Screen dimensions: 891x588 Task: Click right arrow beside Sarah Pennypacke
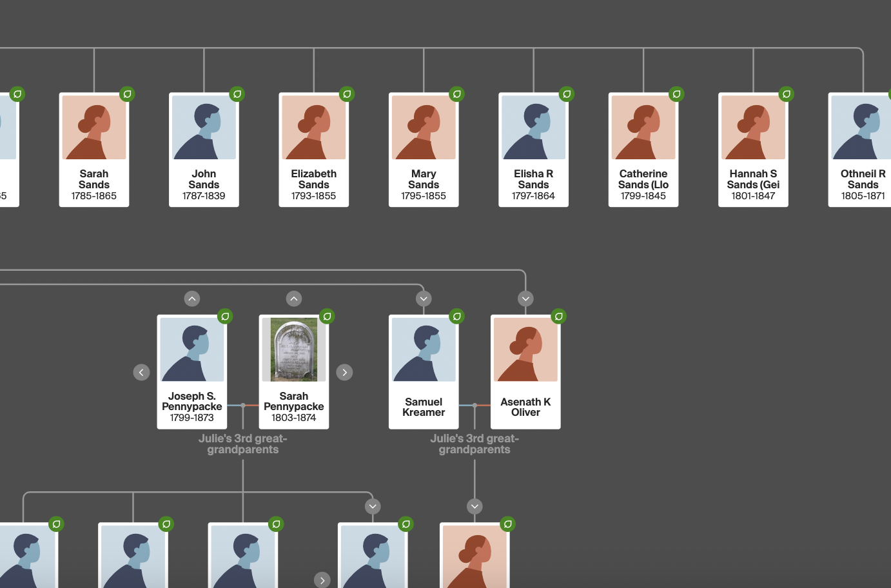pos(345,373)
